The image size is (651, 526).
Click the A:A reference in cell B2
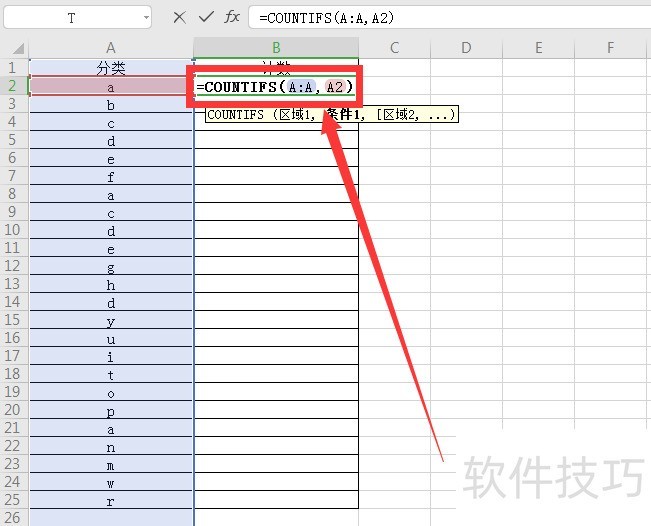(x=301, y=87)
